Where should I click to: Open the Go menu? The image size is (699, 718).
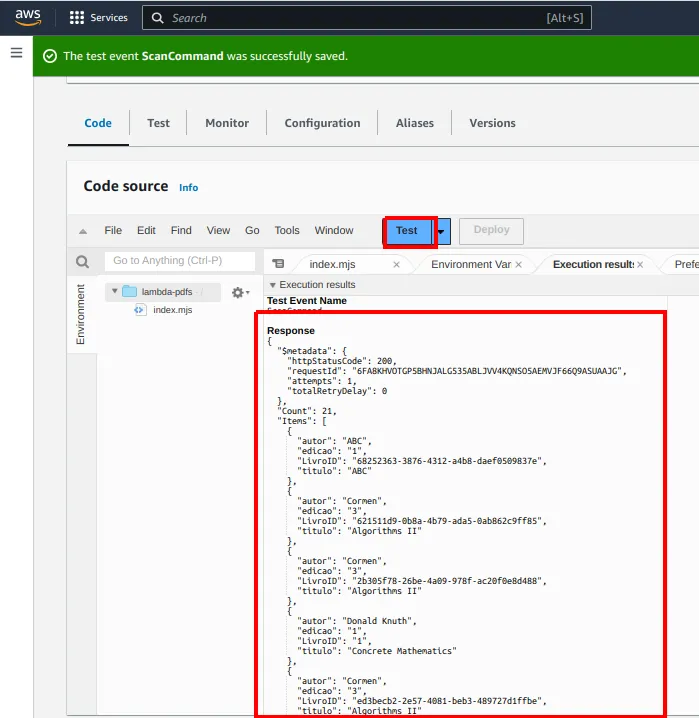pyautogui.click(x=252, y=230)
